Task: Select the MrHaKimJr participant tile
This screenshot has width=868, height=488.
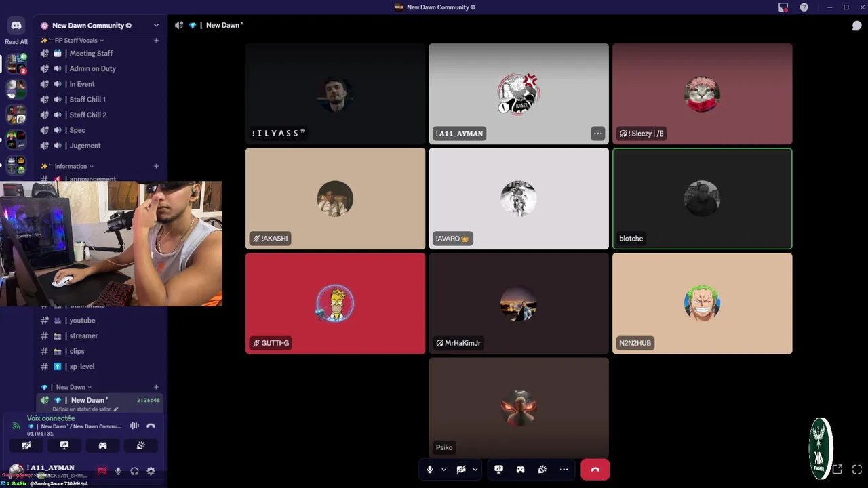Action: coord(519,304)
